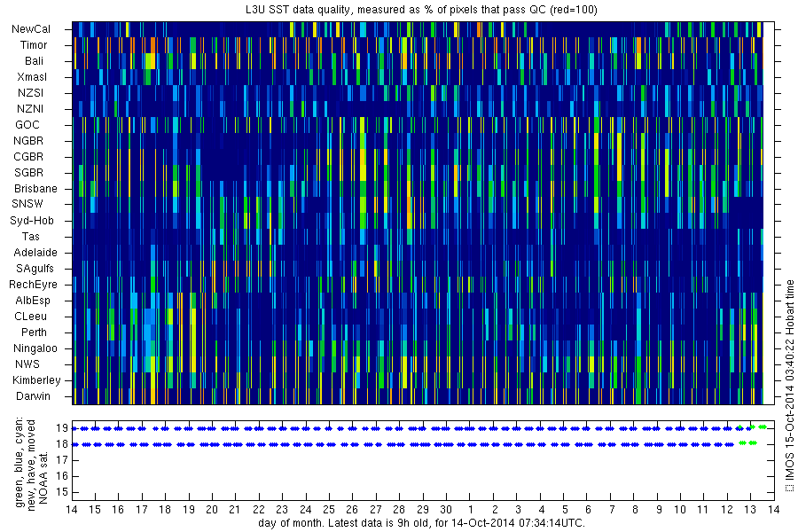Click day 28 on the x-axis
The width and height of the screenshot is (798, 532).
399,510
